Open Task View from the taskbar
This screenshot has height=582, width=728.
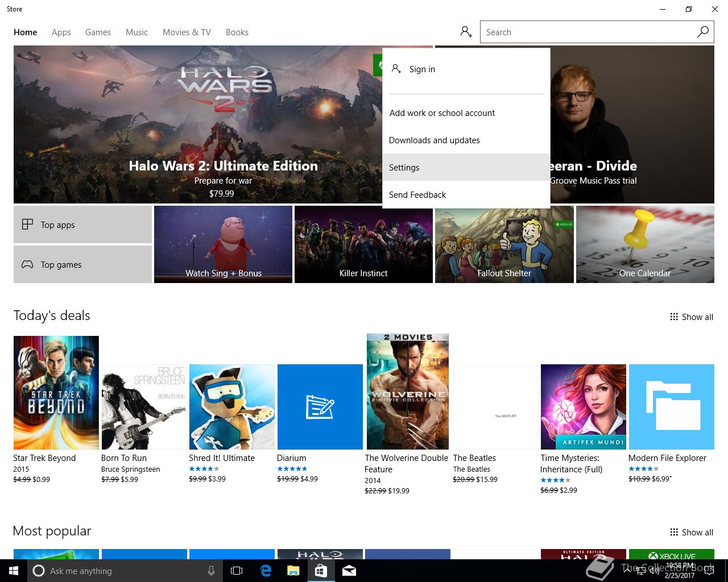tap(237, 571)
